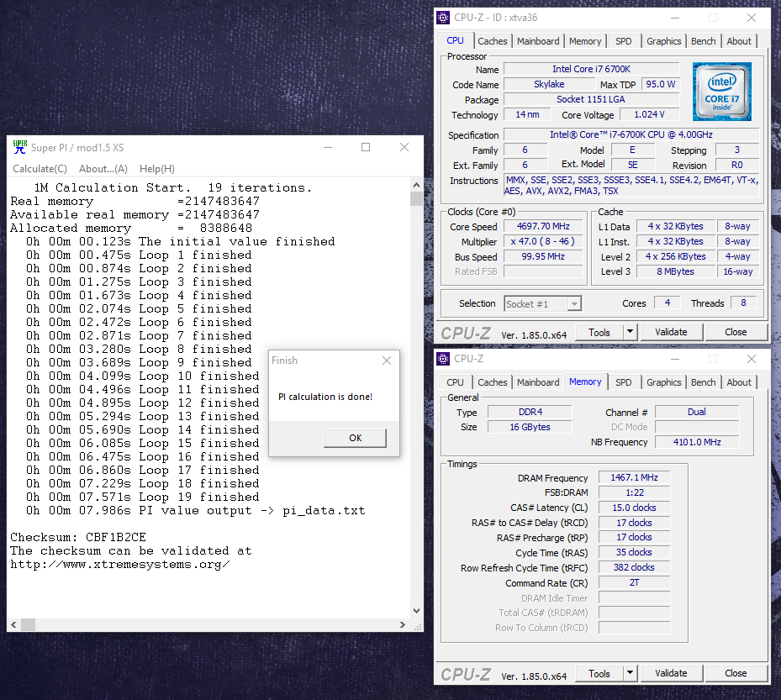Click the vertical scrollbar thumb in Super PI
This screenshot has height=700, width=781.
pyautogui.click(x=416, y=198)
